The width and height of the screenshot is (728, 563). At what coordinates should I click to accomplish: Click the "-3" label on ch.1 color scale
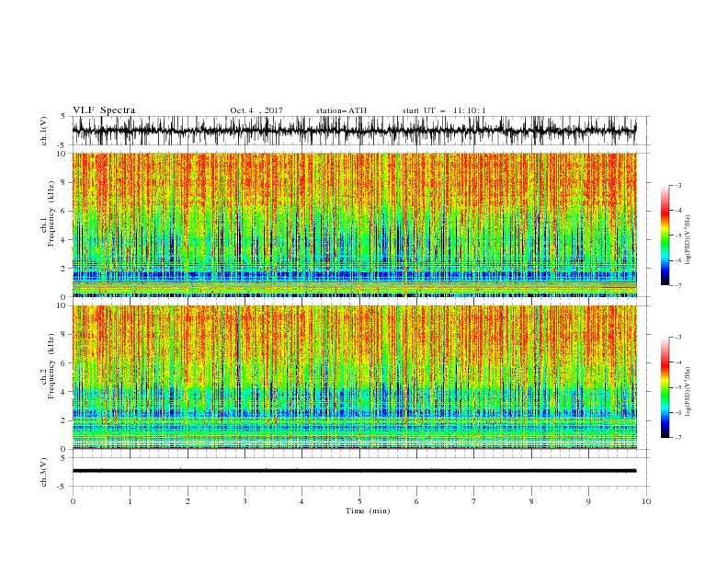pyautogui.click(x=678, y=185)
